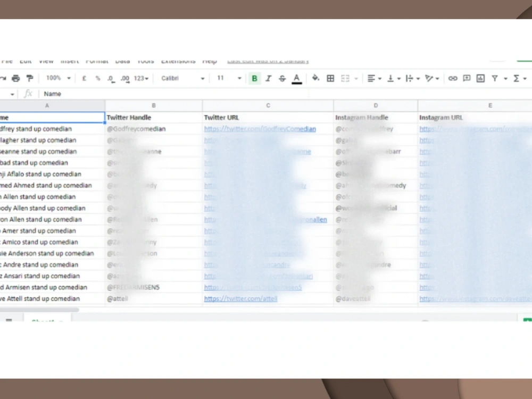Viewport: 532px width, 399px height.
Task: Select the Aflalo stand up comedian cell
Action: (52, 174)
